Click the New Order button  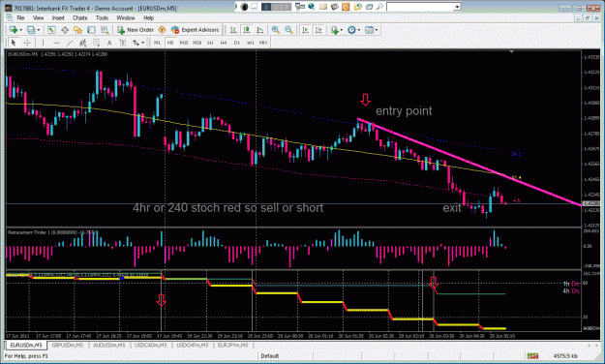[x=136, y=30]
